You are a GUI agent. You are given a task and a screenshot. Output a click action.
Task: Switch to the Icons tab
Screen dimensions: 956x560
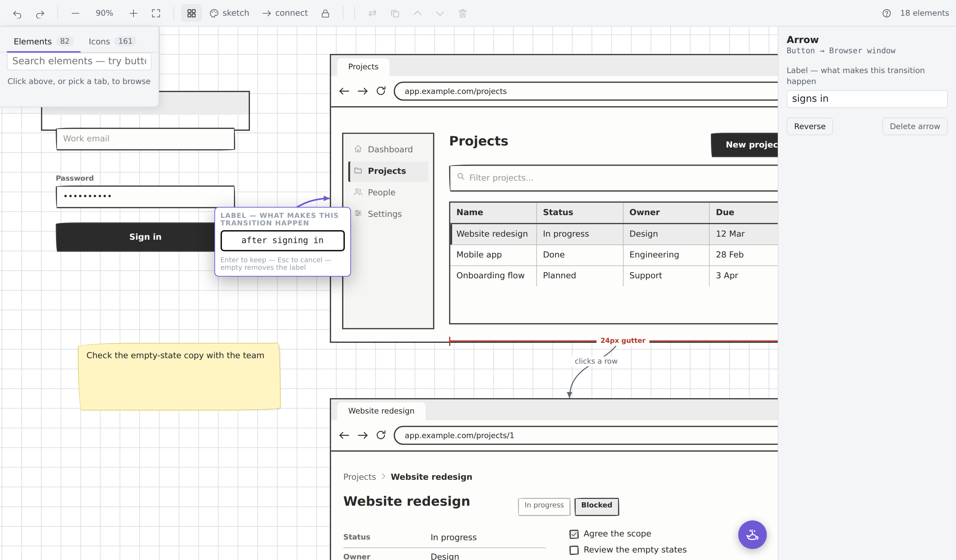tap(112, 41)
